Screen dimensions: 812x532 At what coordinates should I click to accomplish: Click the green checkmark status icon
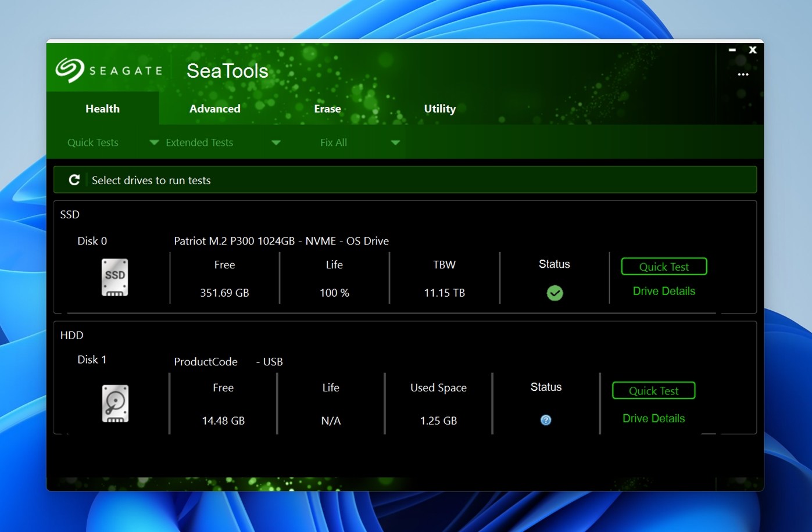coord(555,293)
